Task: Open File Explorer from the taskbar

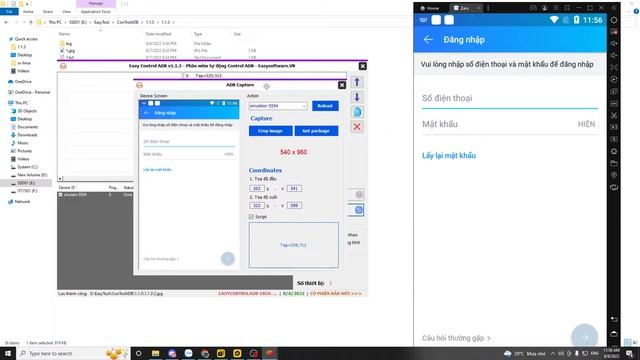Action: pyautogui.click(x=156, y=353)
